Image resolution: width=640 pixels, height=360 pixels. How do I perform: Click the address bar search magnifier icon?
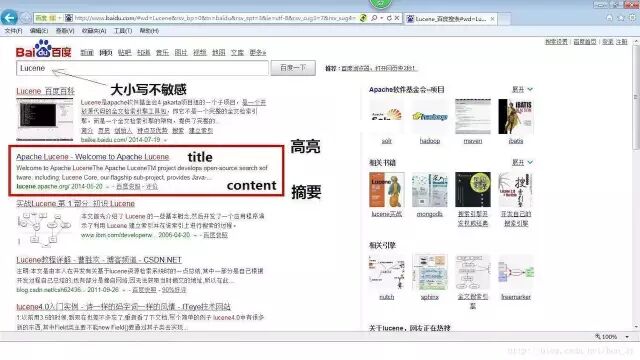point(374,18)
